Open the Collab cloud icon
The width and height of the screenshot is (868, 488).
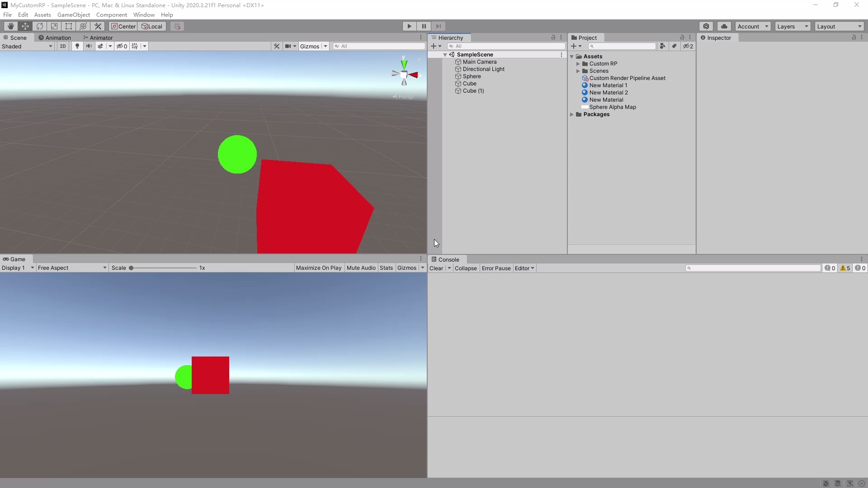[x=724, y=26]
